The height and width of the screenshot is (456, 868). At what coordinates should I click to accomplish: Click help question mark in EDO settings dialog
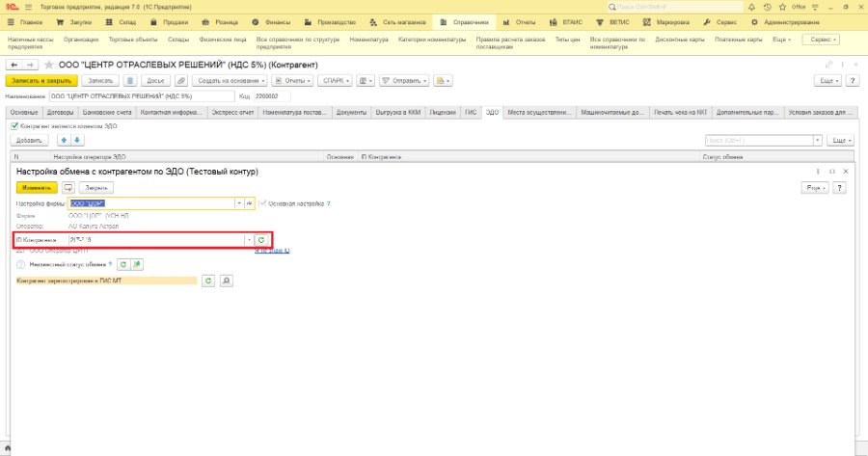coord(839,188)
